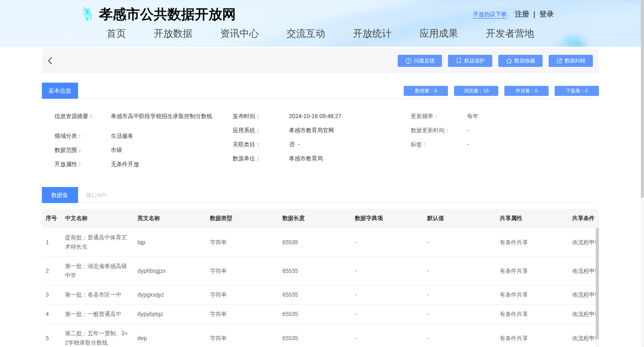The width and height of the screenshot is (644, 347).
Task: Click cell 提前批：普通高中体育艺术特长生
Action: point(96,242)
